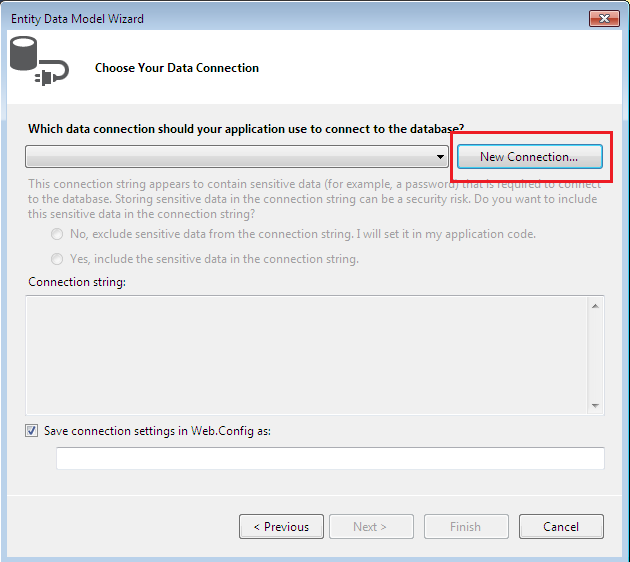Click the 'Connection string:' label
The height and width of the screenshot is (562, 630).
tap(77, 282)
